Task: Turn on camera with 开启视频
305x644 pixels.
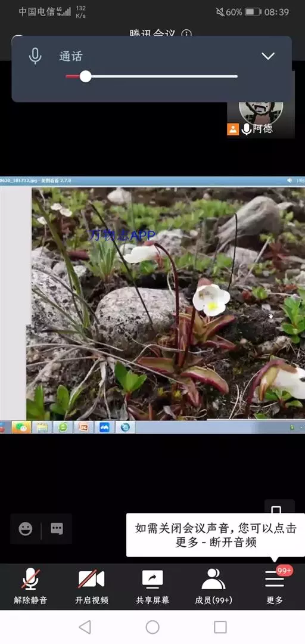Action: click(x=92, y=586)
